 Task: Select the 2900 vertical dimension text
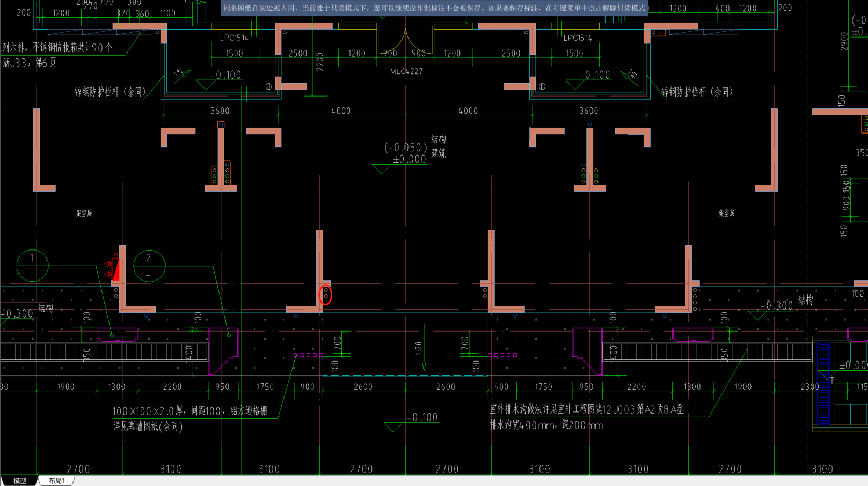(844, 41)
